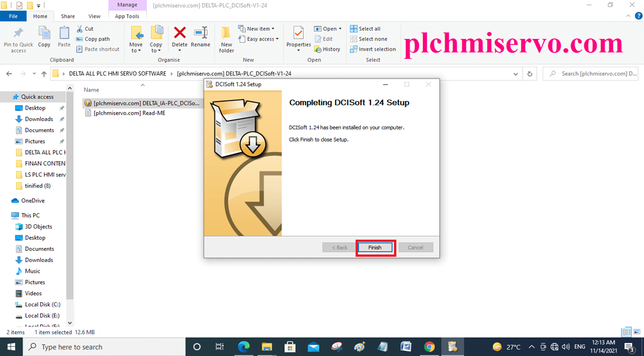The image size is (644, 356).
Task: Switch to details view icon in status bar
Action: tap(626, 332)
